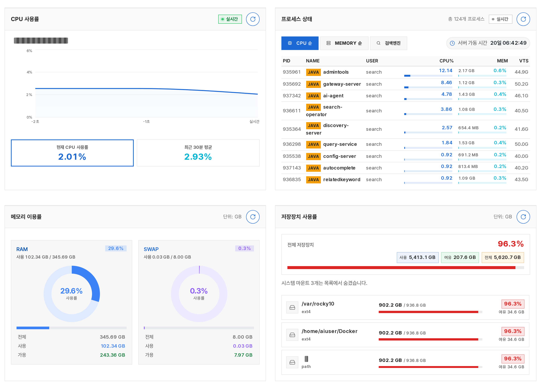
Task: Refresh the CPU 사용률 panel
Action: click(x=253, y=19)
